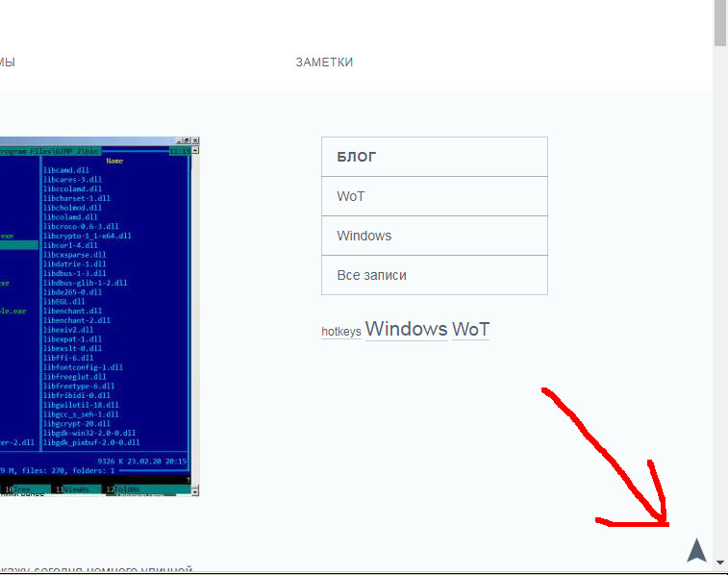
Task: Open the Все записи link
Action: [435, 275]
